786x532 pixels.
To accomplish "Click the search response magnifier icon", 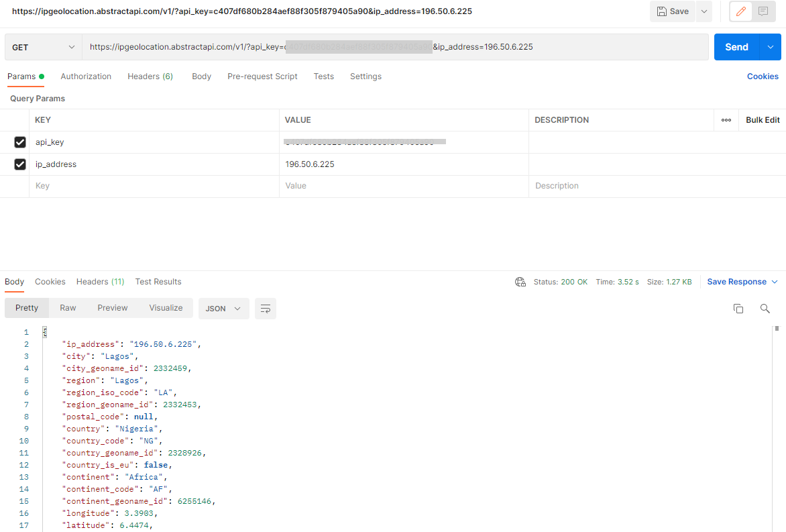I will point(765,309).
